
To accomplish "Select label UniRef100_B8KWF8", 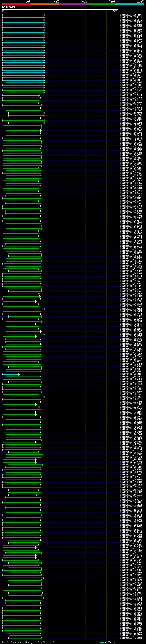I will (131, 369).
